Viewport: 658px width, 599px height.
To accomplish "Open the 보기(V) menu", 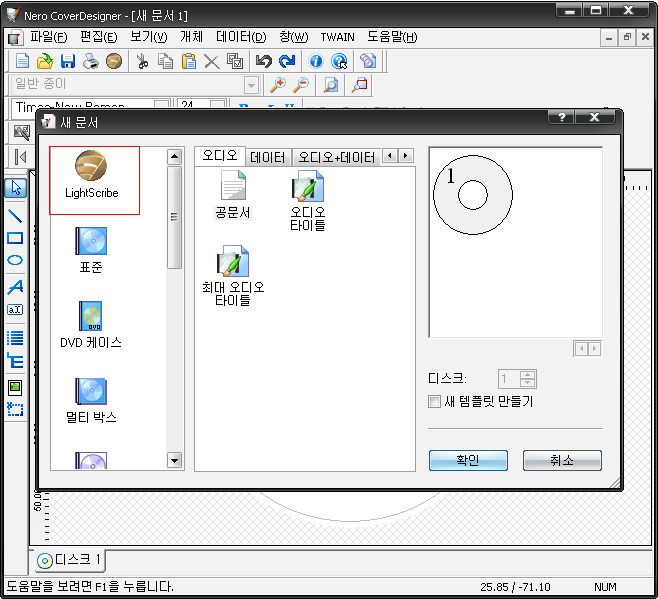I will [148, 37].
